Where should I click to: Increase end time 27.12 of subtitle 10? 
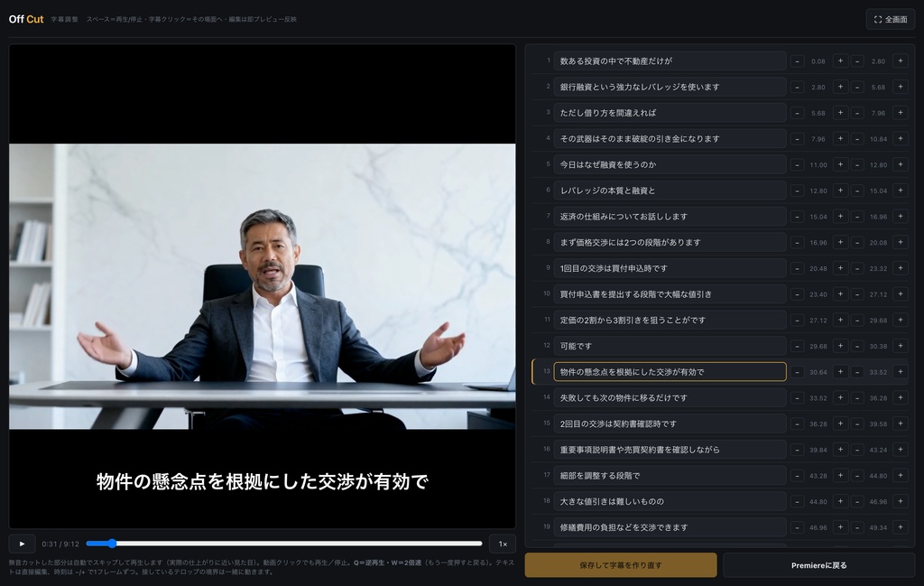click(x=901, y=294)
